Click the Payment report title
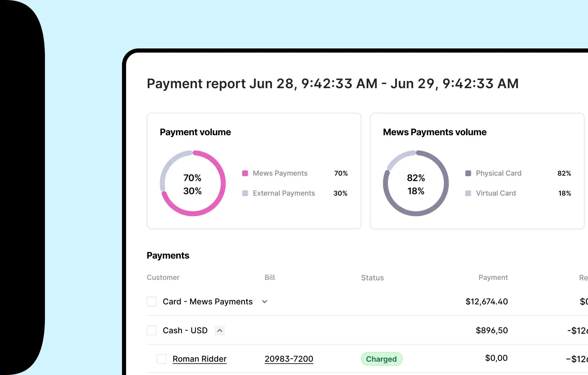The image size is (588, 375). 333,83
